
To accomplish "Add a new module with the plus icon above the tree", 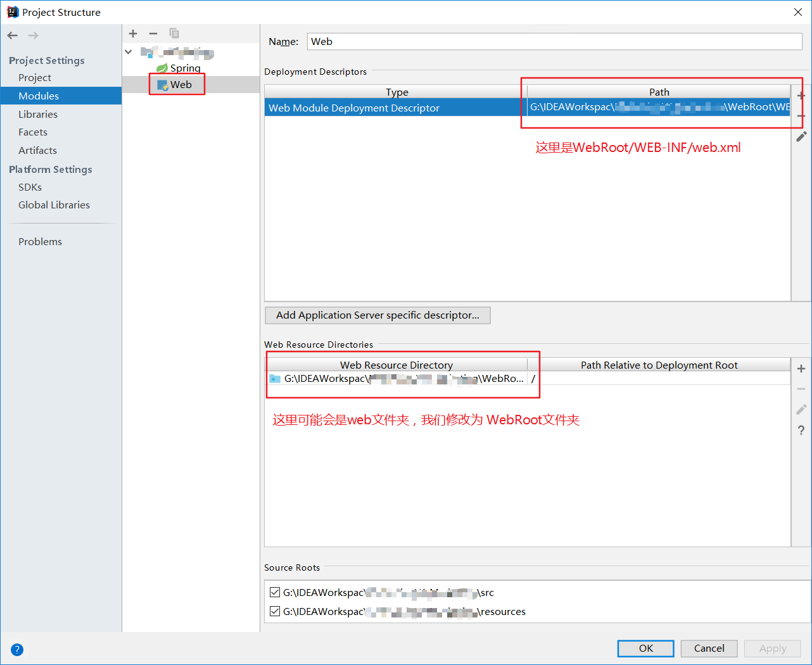I will tap(133, 34).
